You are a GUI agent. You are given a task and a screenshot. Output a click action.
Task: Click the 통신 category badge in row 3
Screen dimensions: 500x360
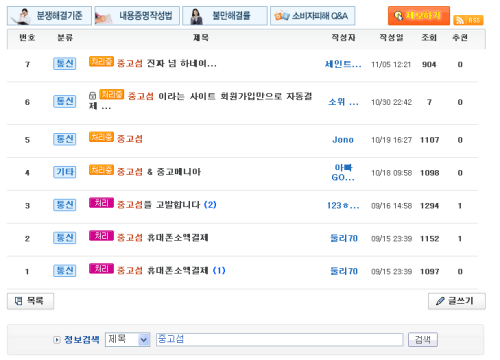point(65,205)
